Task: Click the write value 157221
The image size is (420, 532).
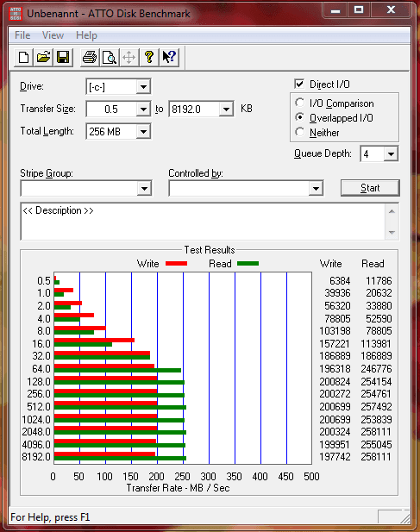Action: [x=335, y=344]
